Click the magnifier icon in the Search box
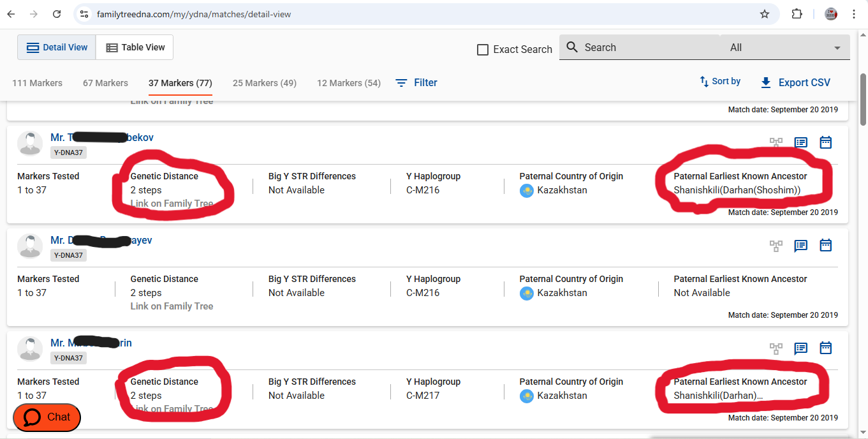This screenshot has height=439, width=868. coord(572,47)
